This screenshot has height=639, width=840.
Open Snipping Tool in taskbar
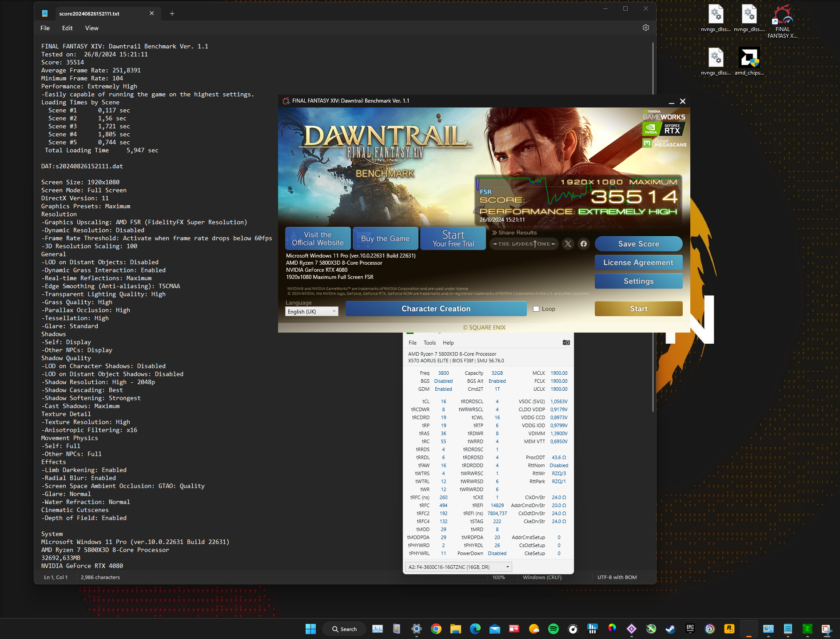point(827,629)
